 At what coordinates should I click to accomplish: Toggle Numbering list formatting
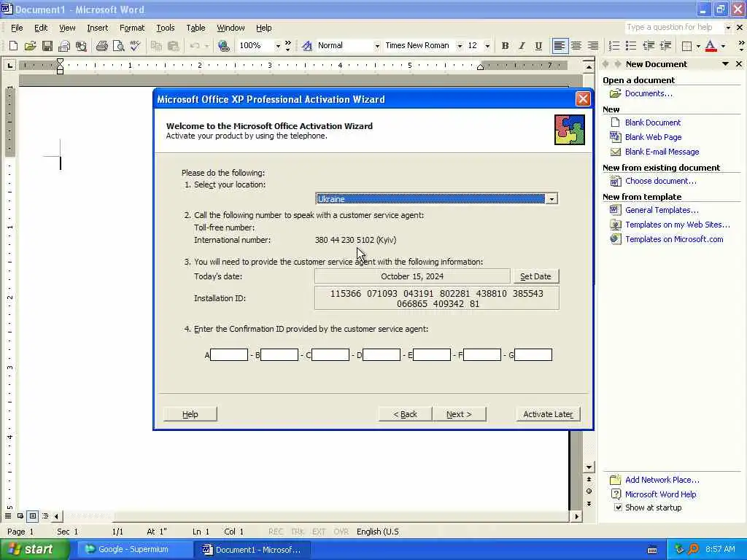(x=614, y=46)
